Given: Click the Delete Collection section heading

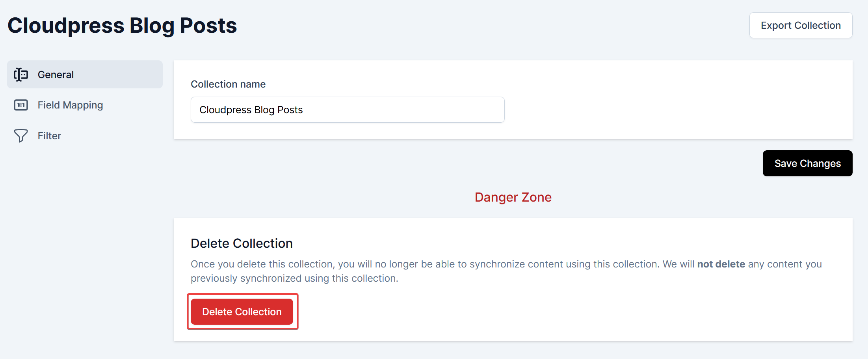Looking at the screenshot, I should pos(242,243).
